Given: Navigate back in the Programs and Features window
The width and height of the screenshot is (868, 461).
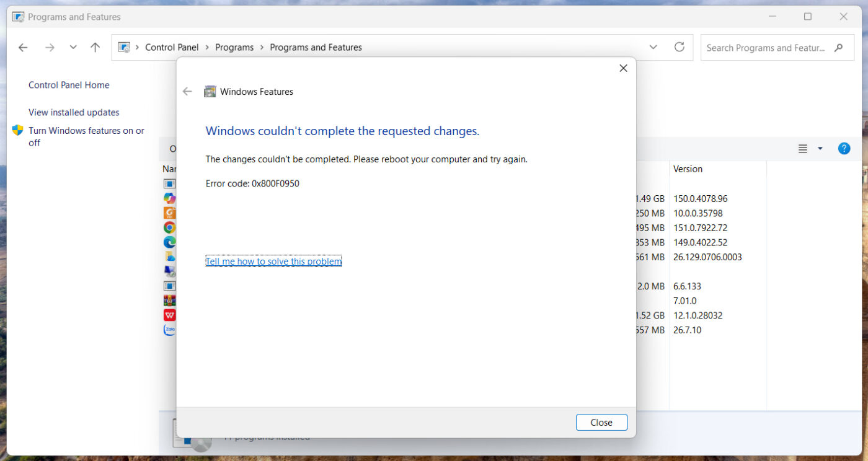Looking at the screenshot, I should click(x=23, y=47).
